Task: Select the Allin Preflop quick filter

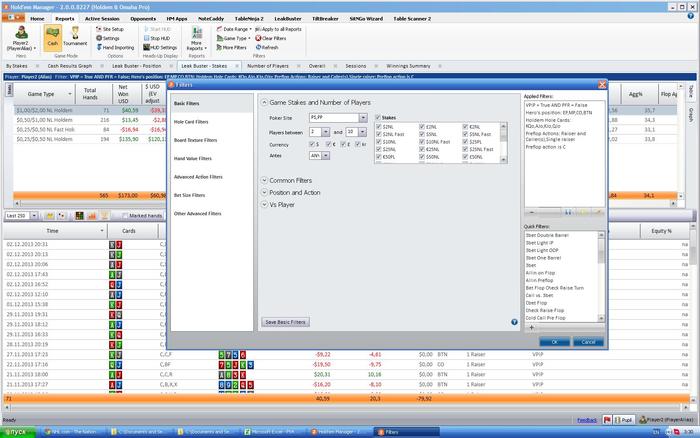Action: click(539, 280)
